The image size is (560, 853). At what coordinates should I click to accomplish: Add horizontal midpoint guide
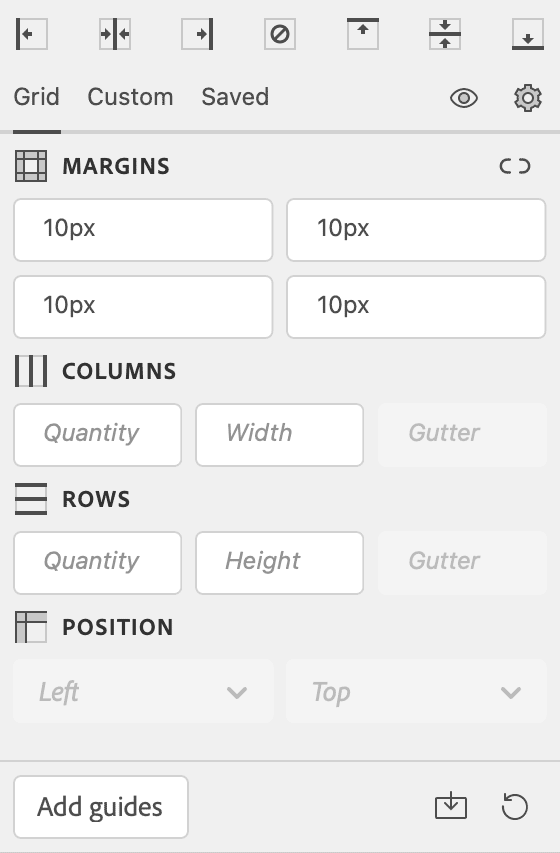click(x=445, y=34)
